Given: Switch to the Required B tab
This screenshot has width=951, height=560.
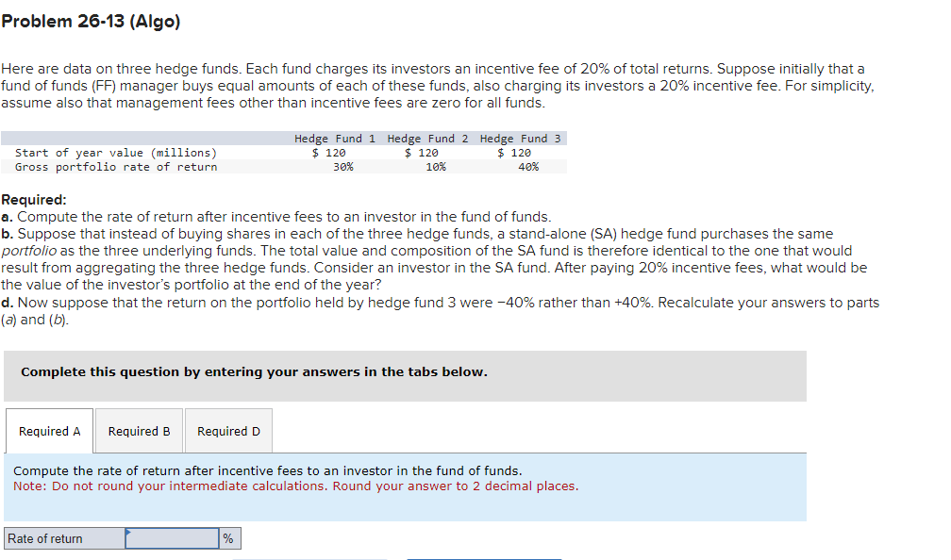Looking at the screenshot, I should [139, 431].
